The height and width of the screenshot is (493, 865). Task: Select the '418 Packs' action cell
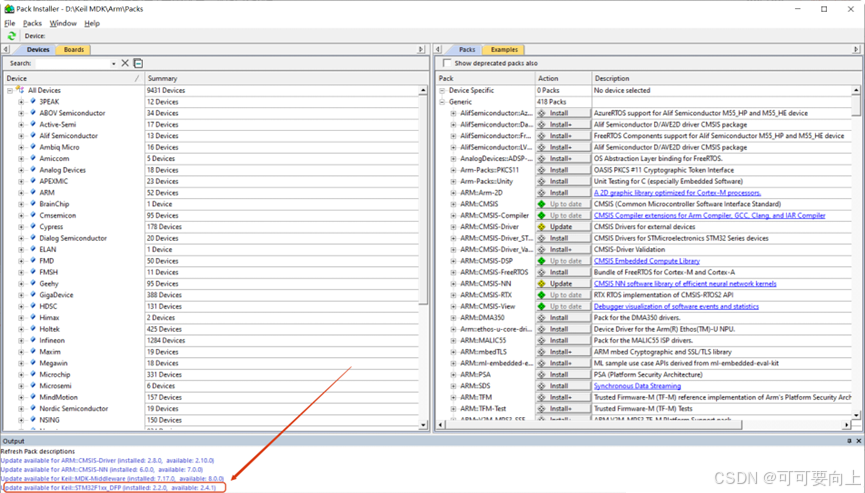563,101
